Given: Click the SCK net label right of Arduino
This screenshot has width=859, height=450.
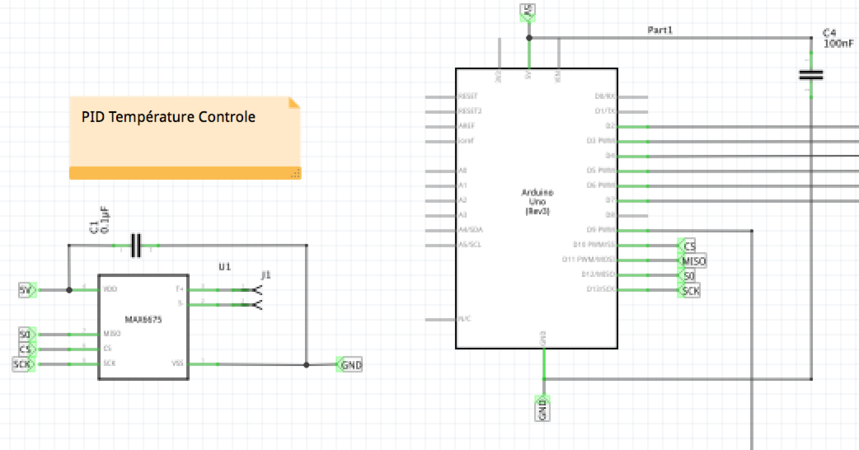Looking at the screenshot, I should (x=690, y=290).
